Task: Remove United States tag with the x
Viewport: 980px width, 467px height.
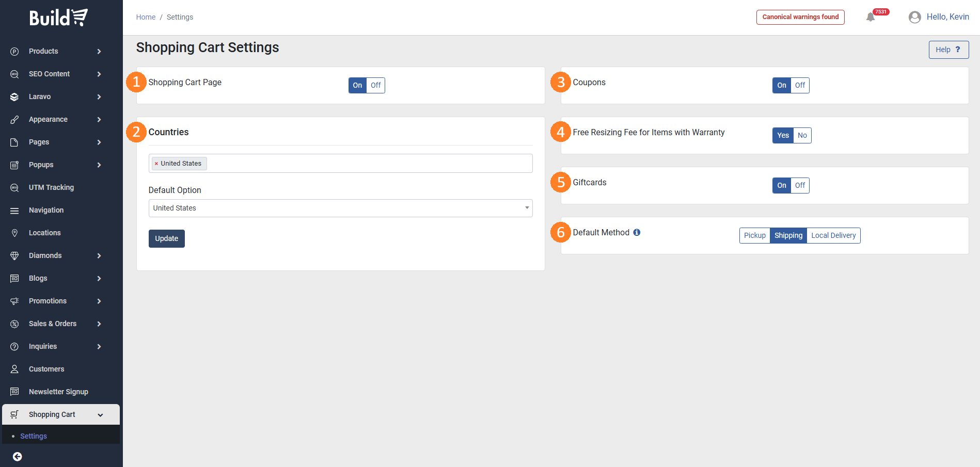Action: [156, 164]
